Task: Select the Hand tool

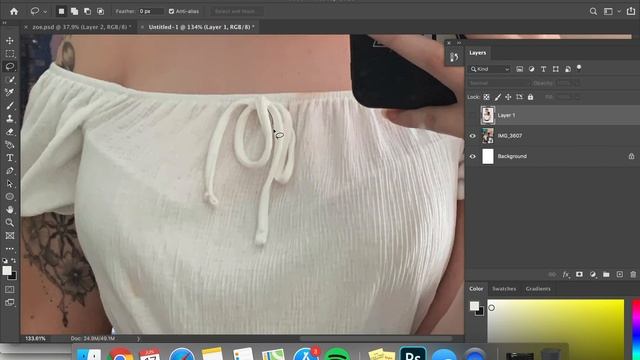Action: coord(10,210)
